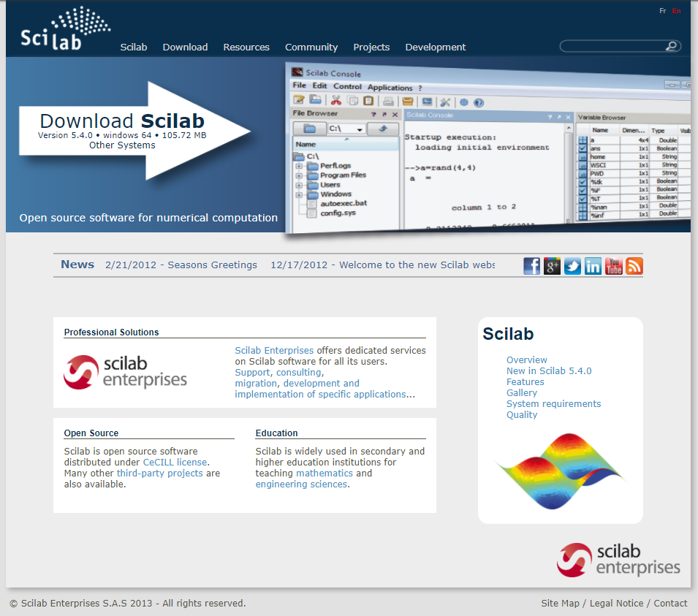Click the Preferences tools icon in console toolbar
698x616 pixels.
click(445, 102)
